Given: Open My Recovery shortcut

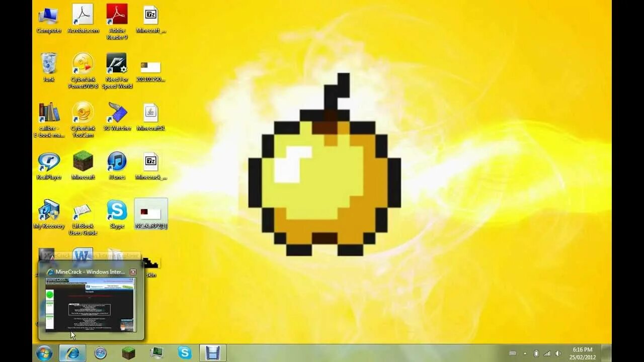Looking at the screenshot, I should point(49,215).
